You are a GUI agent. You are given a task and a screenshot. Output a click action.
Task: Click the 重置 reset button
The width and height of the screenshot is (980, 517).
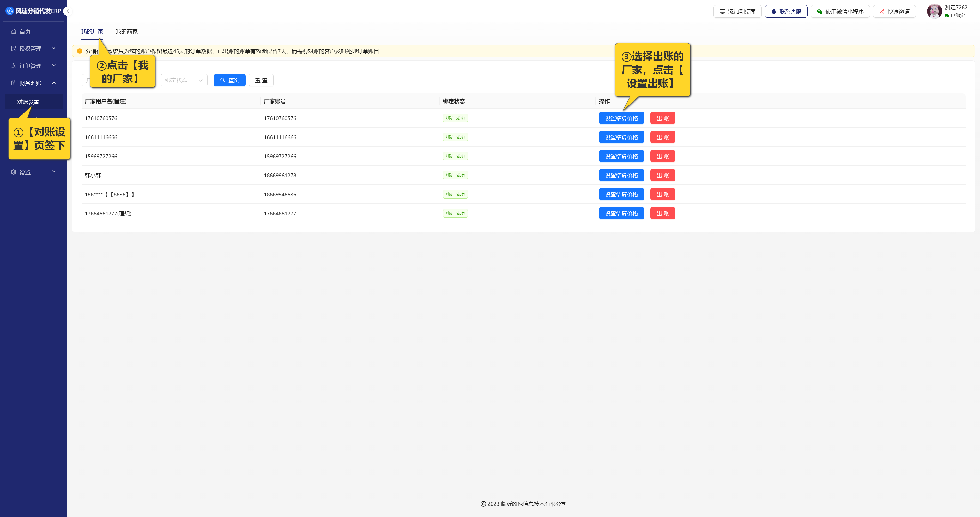pyautogui.click(x=261, y=80)
